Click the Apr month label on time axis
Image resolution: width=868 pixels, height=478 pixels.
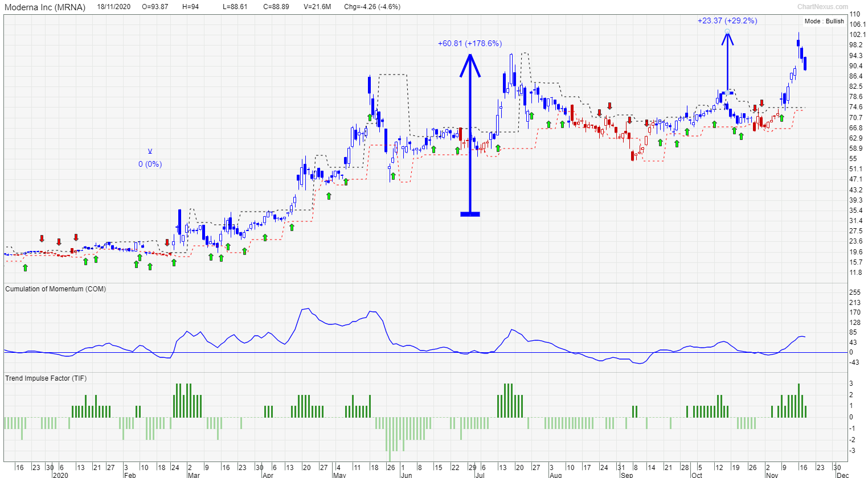pos(268,475)
